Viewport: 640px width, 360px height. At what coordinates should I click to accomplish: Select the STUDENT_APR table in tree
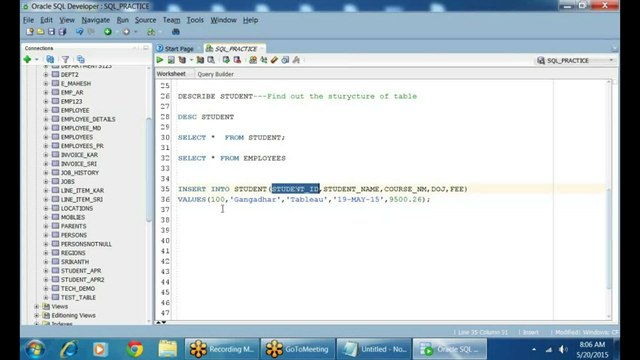click(81, 271)
